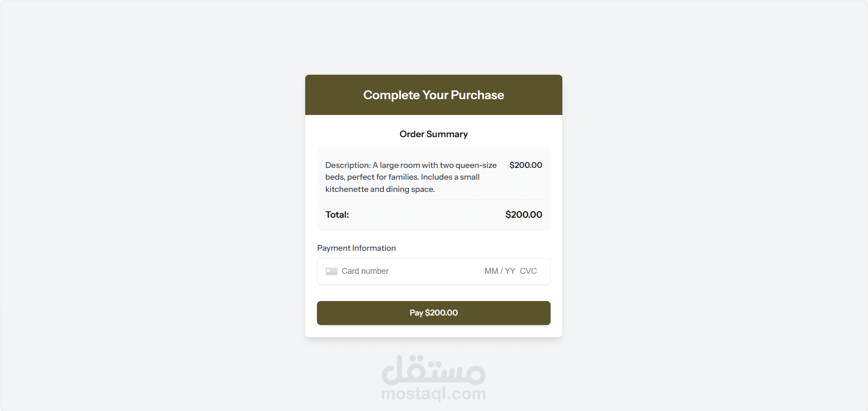Screen dimensions: 868x411
Task: Focus the Card number input
Action: click(x=398, y=271)
